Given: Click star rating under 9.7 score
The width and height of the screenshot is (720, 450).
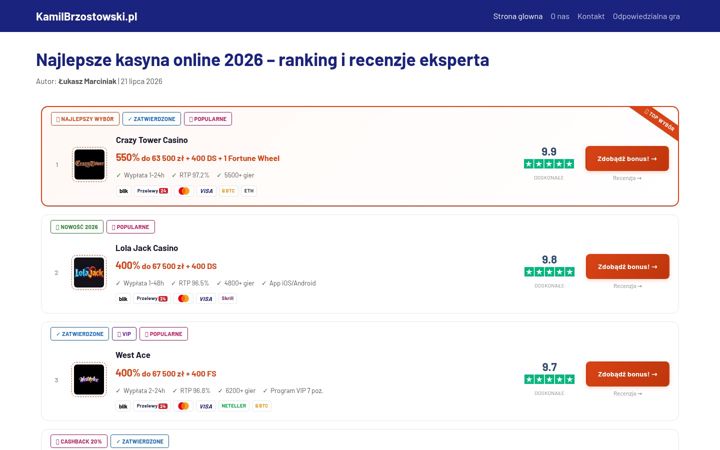Looking at the screenshot, I should pyautogui.click(x=549, y=379).
